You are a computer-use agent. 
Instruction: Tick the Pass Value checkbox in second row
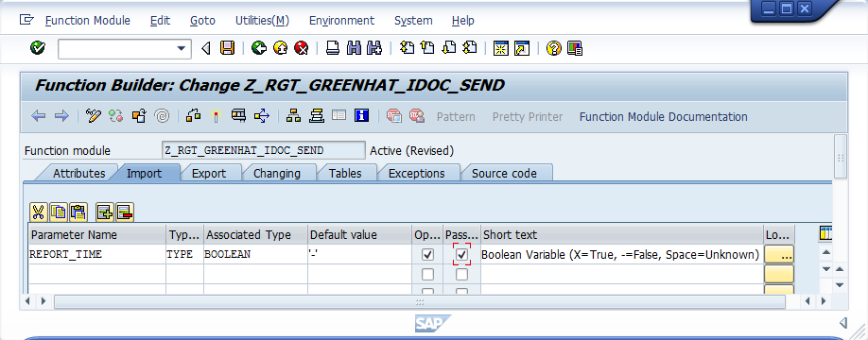(x=461, y=274)
